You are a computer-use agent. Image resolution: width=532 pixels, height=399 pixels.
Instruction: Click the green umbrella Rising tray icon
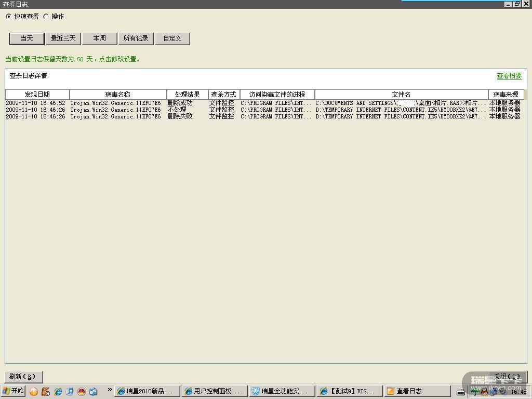click(475, 392)
